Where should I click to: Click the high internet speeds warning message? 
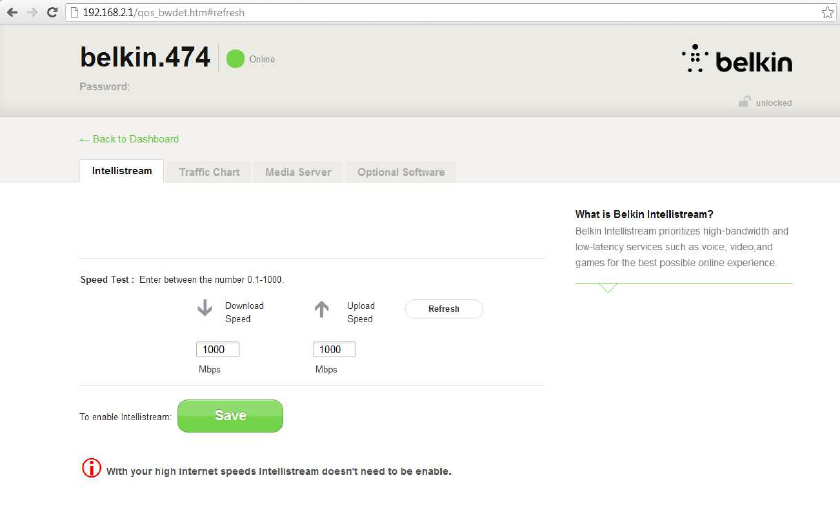279,472
